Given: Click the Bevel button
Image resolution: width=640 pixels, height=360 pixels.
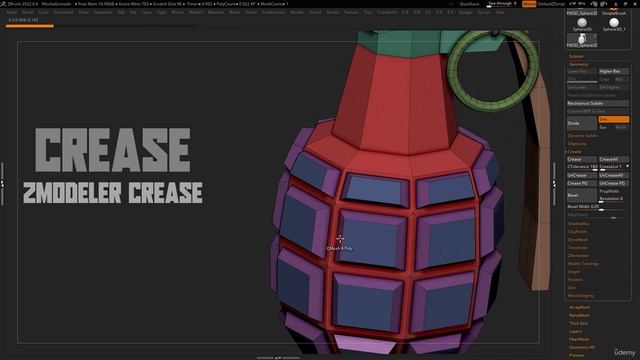Looking at the screenshot, I should pyautogui.click(x=582, y=195).
